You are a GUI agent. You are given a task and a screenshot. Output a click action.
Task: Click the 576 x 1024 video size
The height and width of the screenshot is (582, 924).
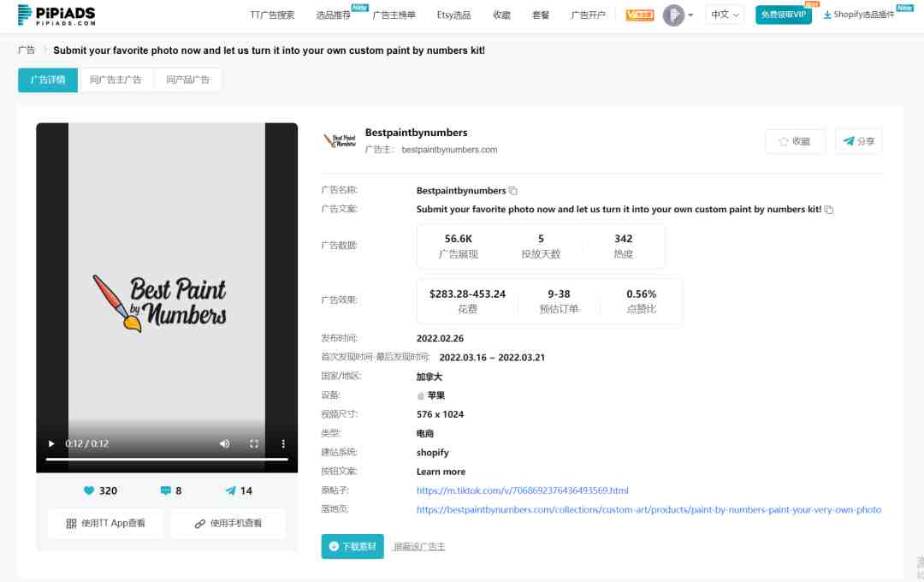(440, 414)
